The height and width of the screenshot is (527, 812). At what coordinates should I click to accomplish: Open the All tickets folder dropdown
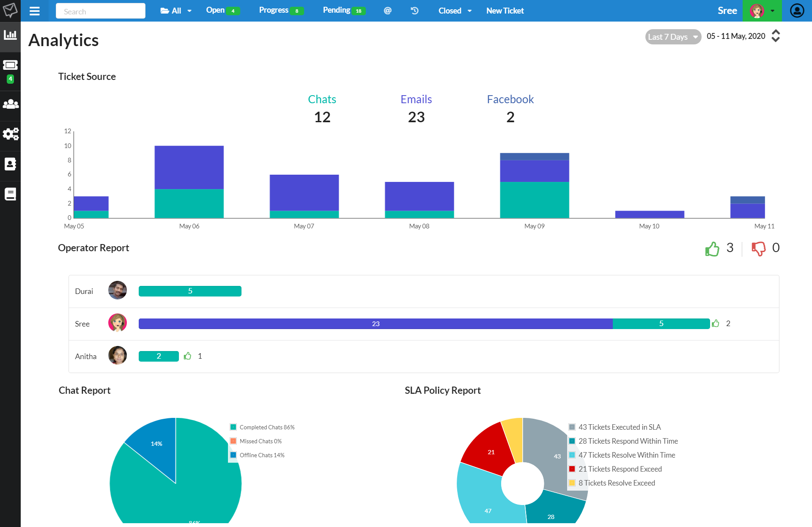click(x=176, y=11)
